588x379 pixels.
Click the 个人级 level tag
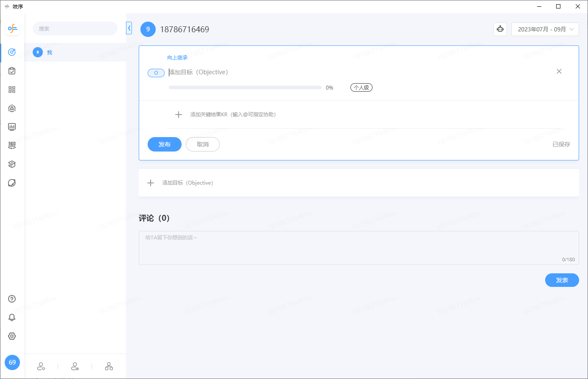pyautogui.click(x=361, y=87)
